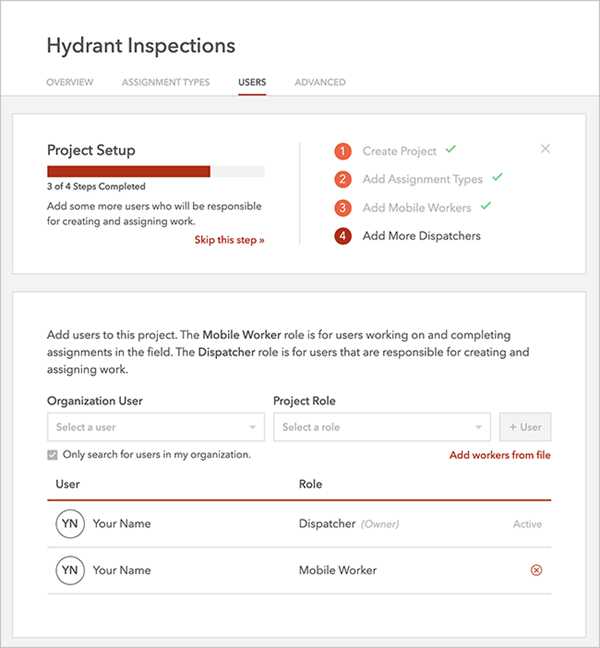
Task: Open the Select a user dropdown
Action: pos(155,427)
